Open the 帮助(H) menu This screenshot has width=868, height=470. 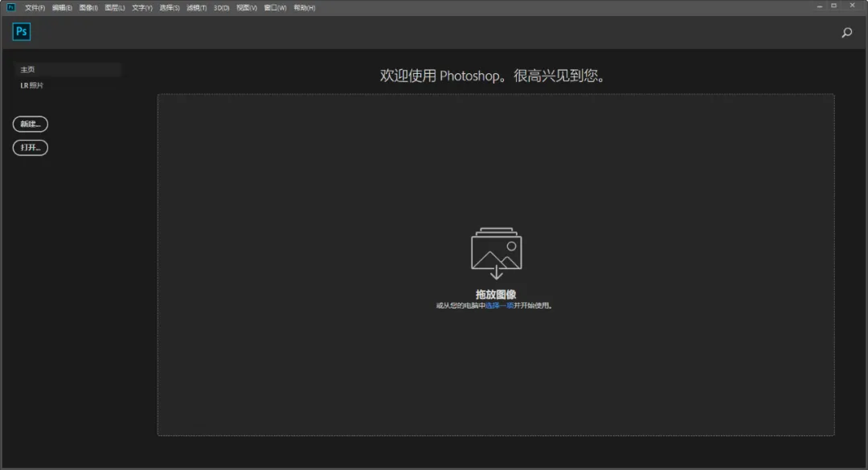[305, 8]
